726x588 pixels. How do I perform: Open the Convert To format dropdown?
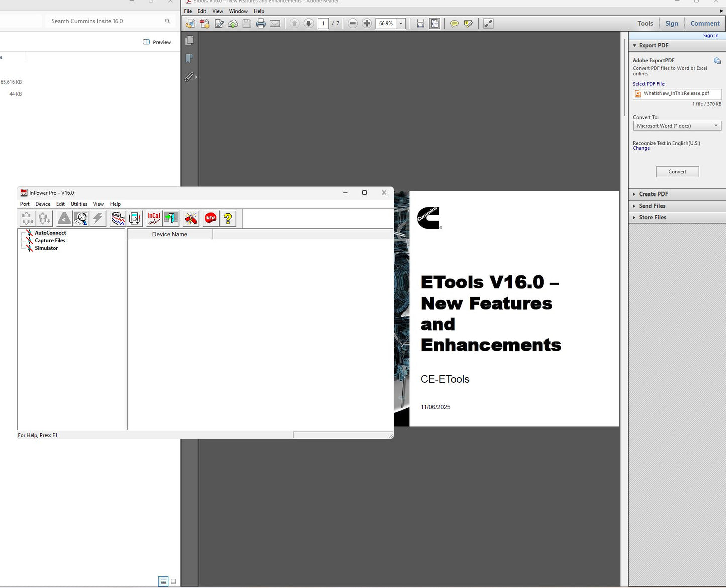click(676, 126)
